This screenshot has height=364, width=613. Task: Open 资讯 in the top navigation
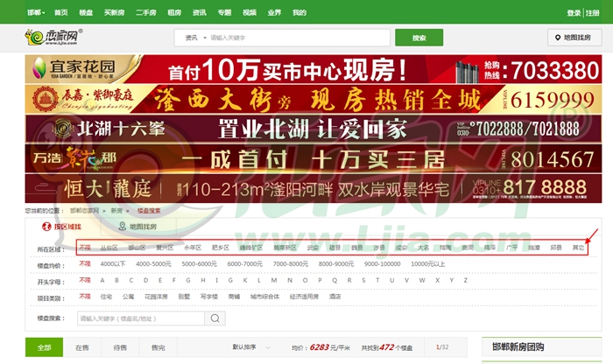[200, 12]
